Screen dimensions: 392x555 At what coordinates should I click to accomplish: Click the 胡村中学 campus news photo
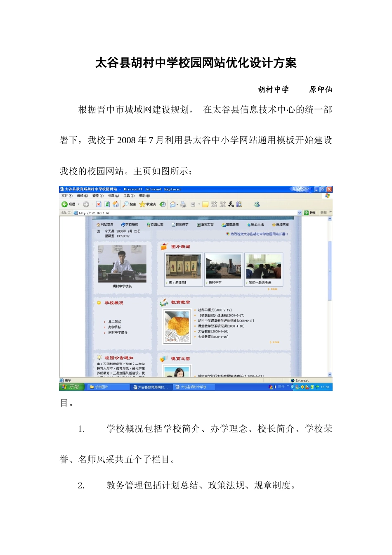coord(223,266)
